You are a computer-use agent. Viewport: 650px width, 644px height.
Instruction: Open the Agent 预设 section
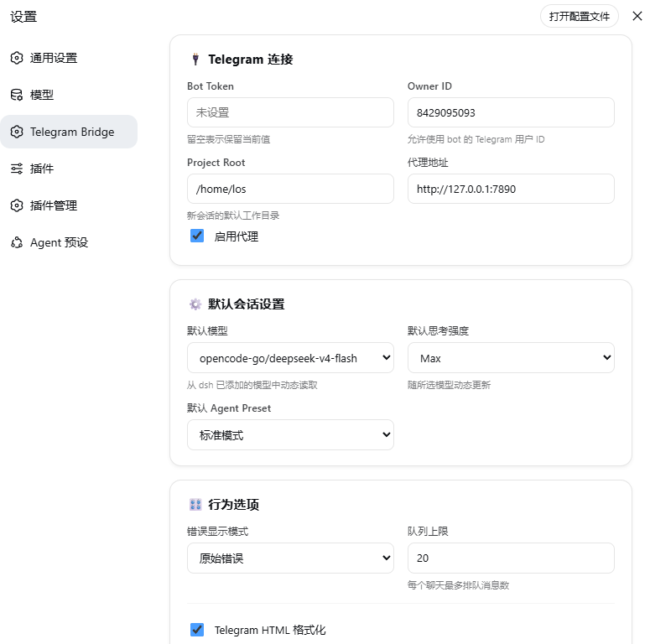tap(69, 242)
